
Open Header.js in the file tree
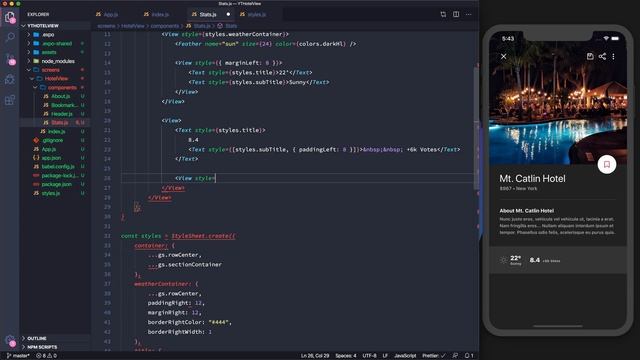click(55, 114)
